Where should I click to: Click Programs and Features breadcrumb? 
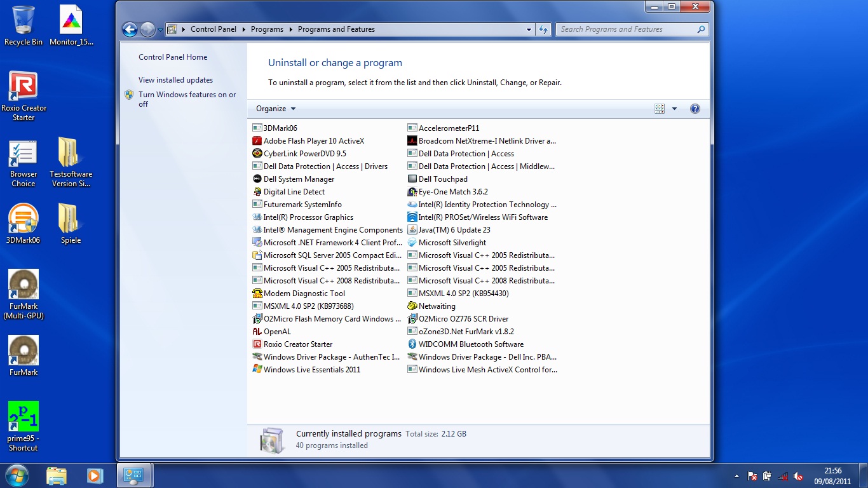pos(336,29)
